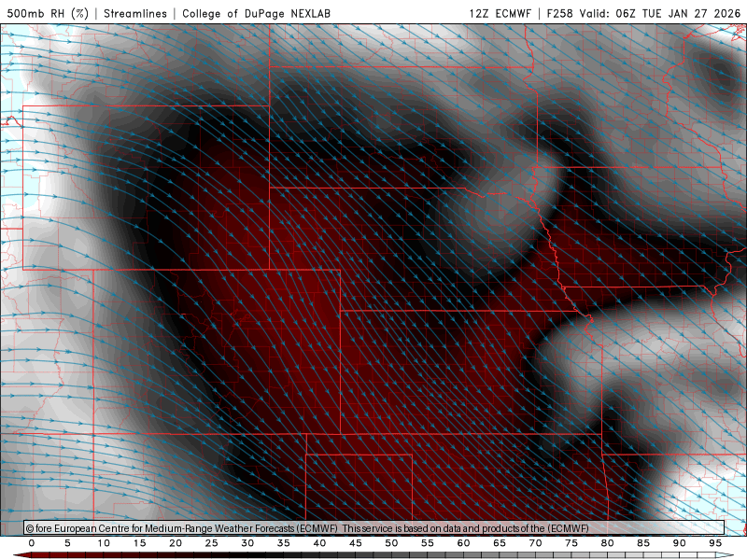Click the colorbar label "10"
The height and width of the screenshot is (560, 747).
tap(104, 543)
